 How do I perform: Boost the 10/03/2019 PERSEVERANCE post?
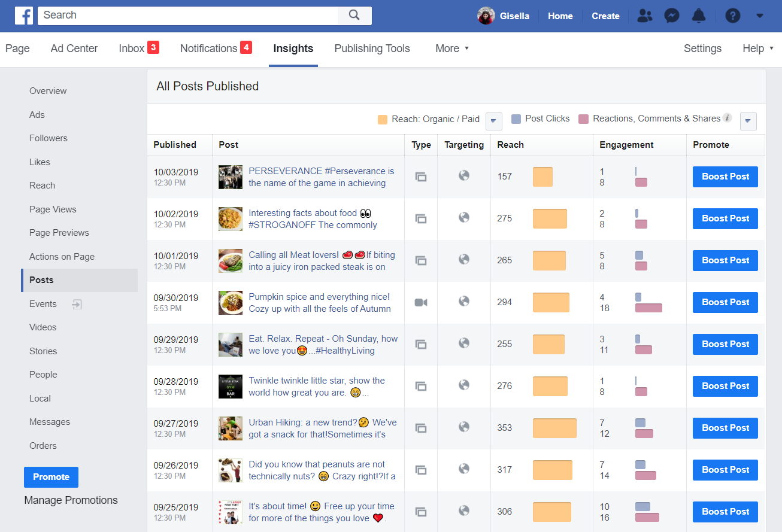[x=725, y=177]
